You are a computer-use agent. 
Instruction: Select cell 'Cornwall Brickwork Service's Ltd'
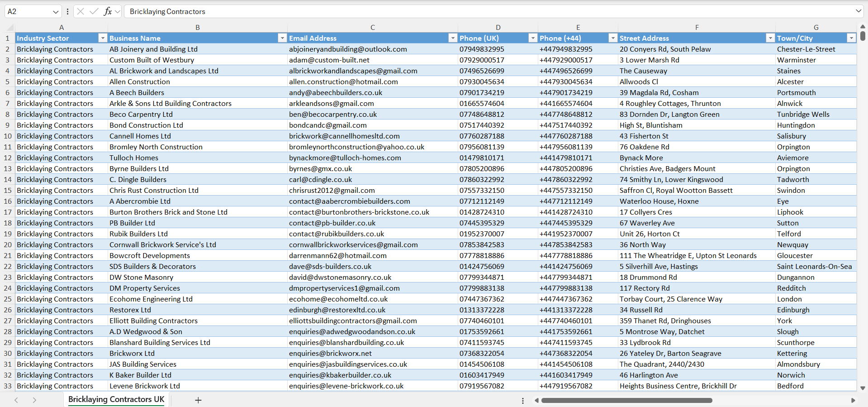click(x=198, y=244)
